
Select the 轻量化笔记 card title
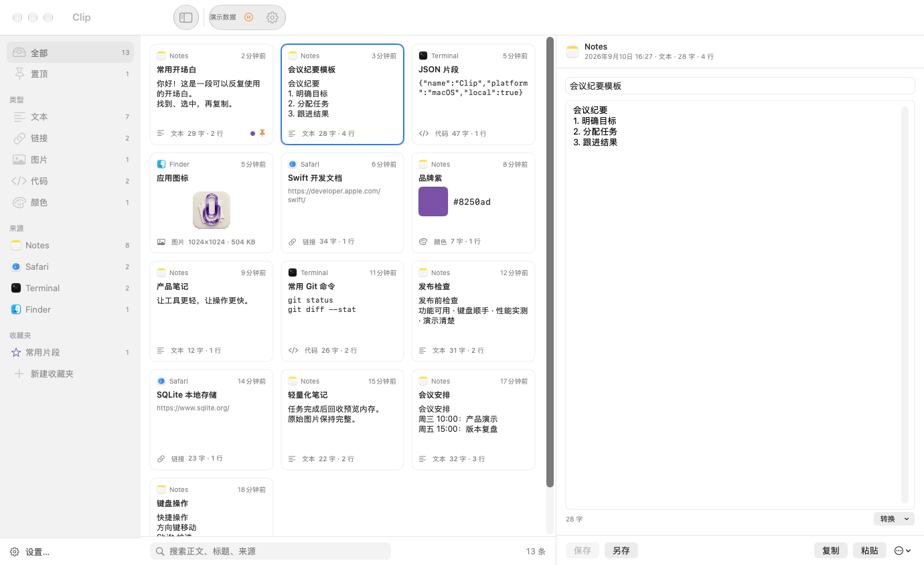307,395
